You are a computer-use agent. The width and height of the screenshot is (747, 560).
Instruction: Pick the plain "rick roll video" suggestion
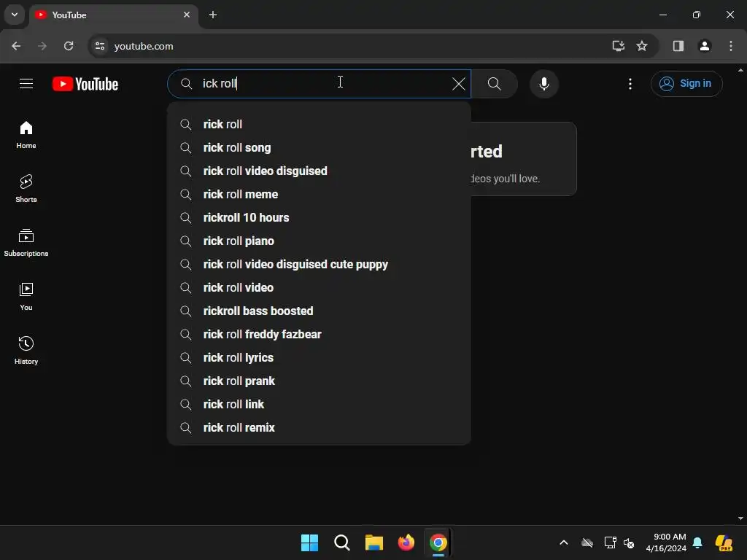(x=319, y=287)
